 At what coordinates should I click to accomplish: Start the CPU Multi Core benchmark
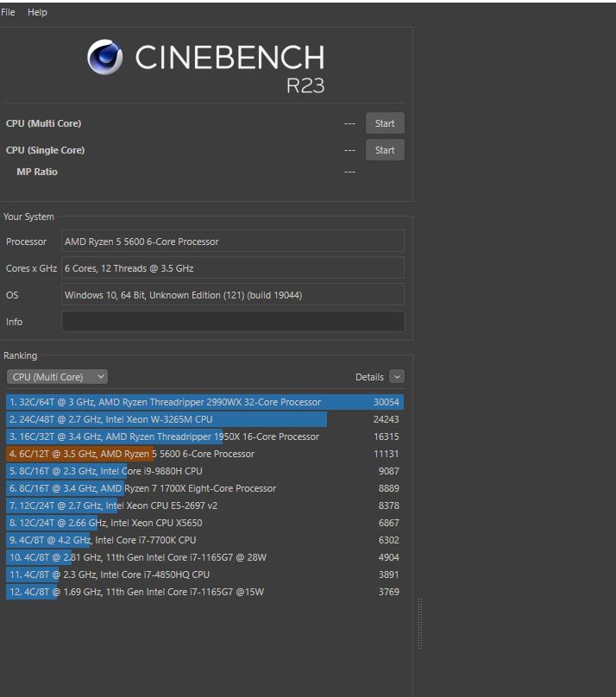coord(385,123)
